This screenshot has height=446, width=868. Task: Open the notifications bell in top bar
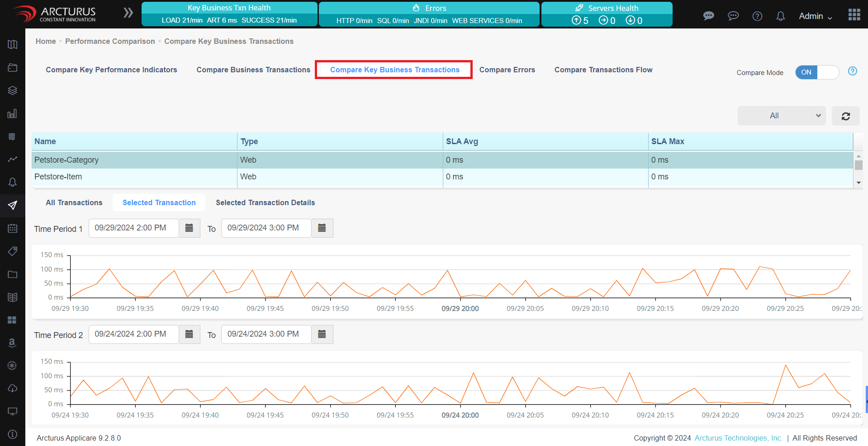coord(780,16)
